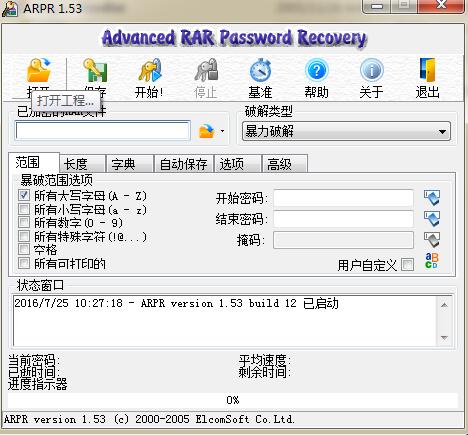The image size is (468, 435).
Task: Start the recovery with 开始! icon
Action: (x=150, y=70)
